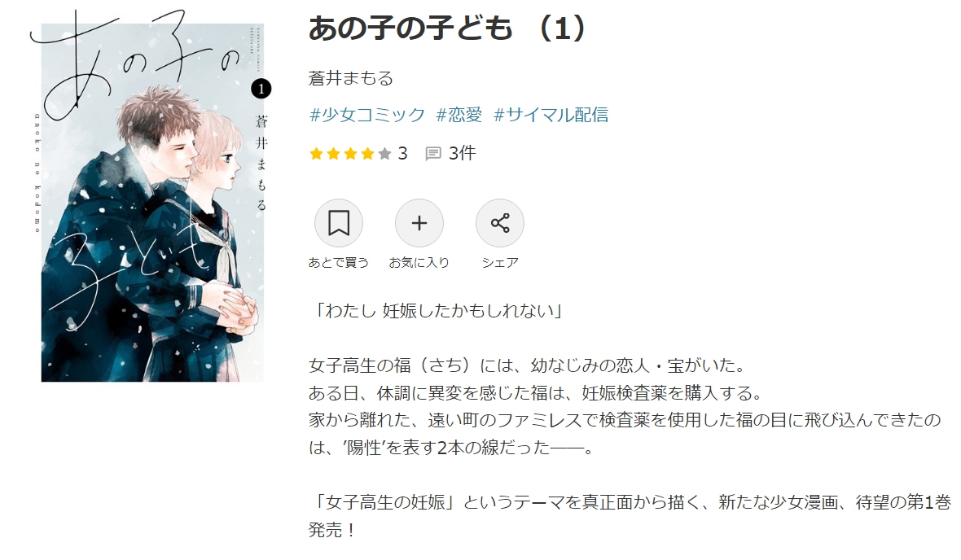Open the share シェア icon

click(x=500, y=223)
